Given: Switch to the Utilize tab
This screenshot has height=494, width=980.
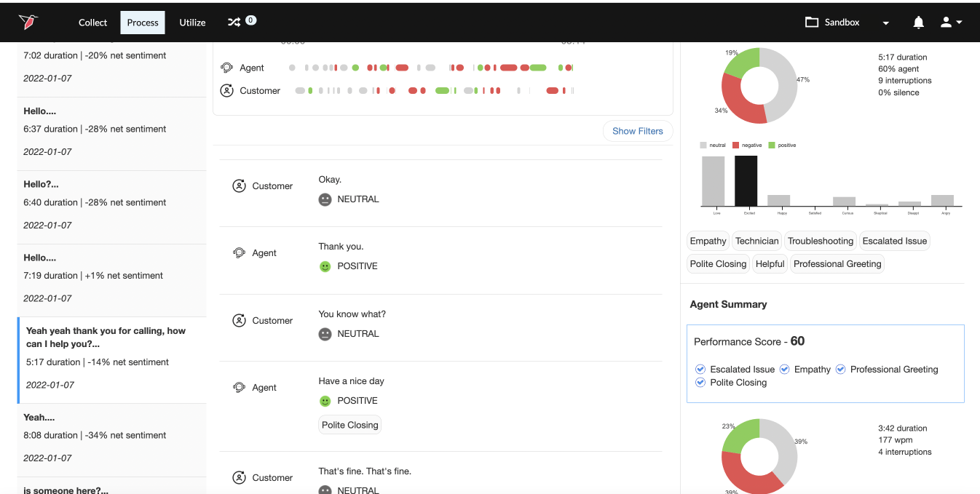Looking at the screenshot, I should [x=192, y=23].
